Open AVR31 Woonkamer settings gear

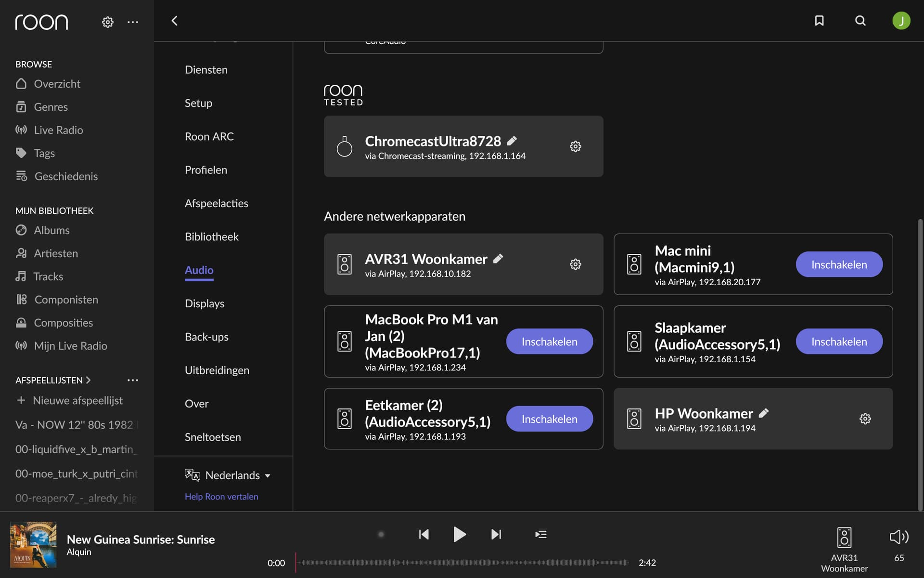(576, 264)
